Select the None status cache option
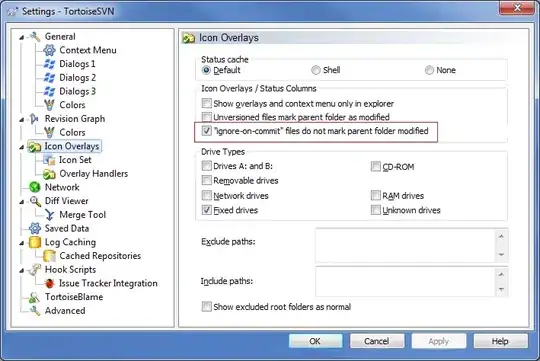Screen dimensions: 540x361 click(429, 70)
